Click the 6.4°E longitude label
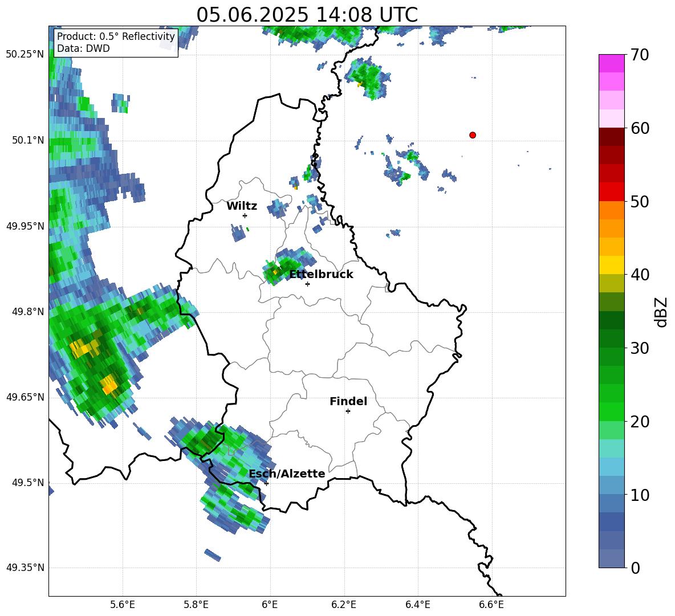Viewport: 675px width, 616px height. [x=417, y=605]
